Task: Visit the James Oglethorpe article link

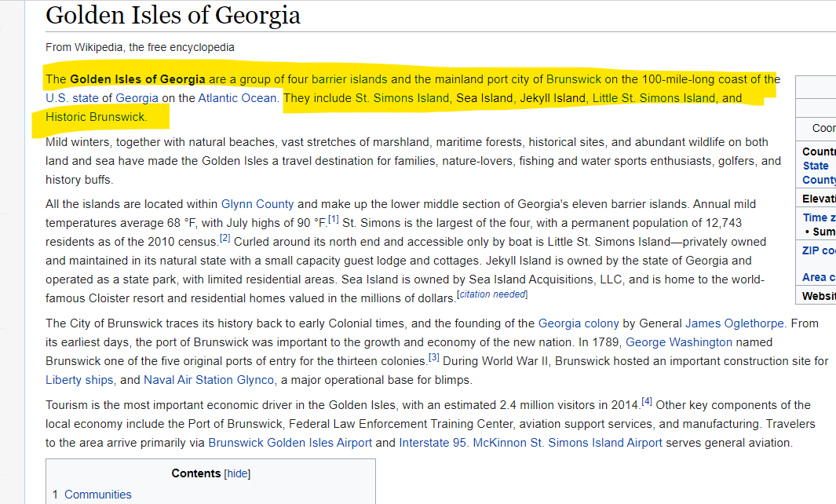Action: tap(735, 323)
